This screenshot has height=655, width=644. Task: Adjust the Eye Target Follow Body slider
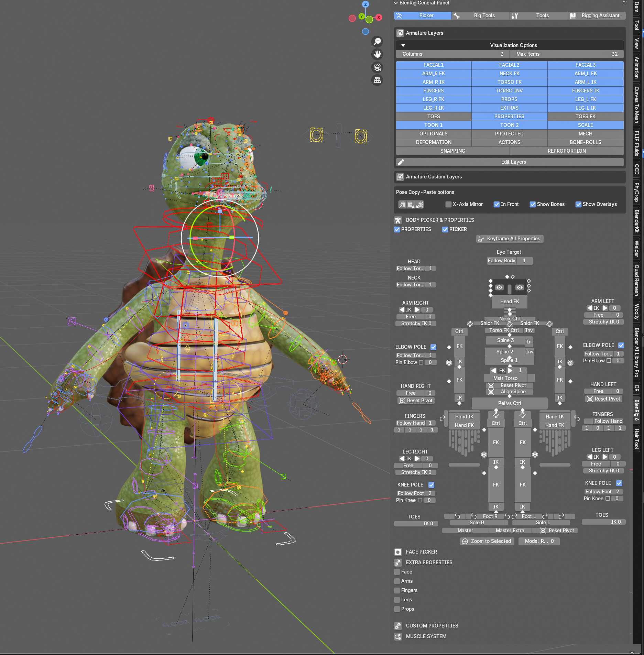[x=510, y=261]
